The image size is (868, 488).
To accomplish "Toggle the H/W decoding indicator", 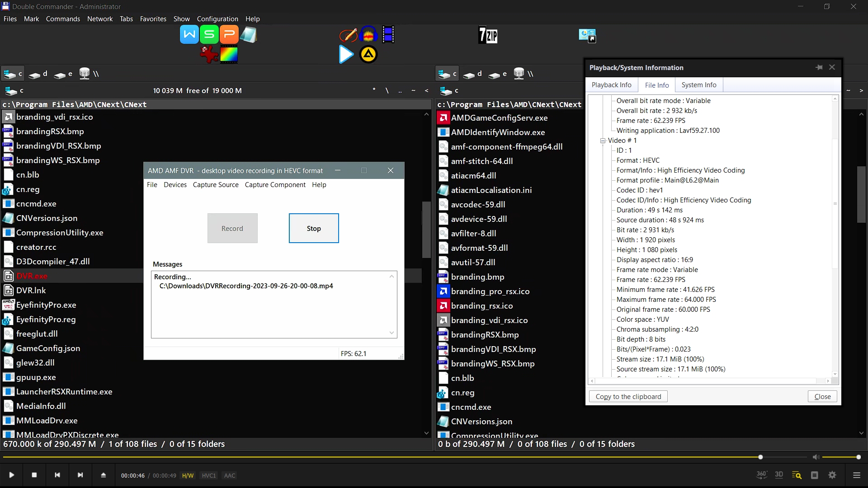I will click(187, 475).
